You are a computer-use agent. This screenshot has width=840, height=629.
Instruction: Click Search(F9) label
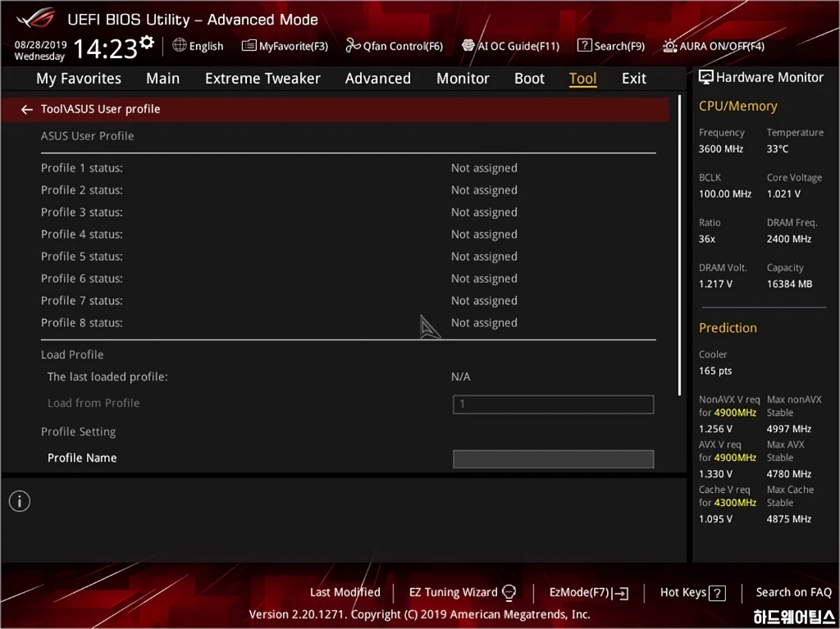point(619,46)
